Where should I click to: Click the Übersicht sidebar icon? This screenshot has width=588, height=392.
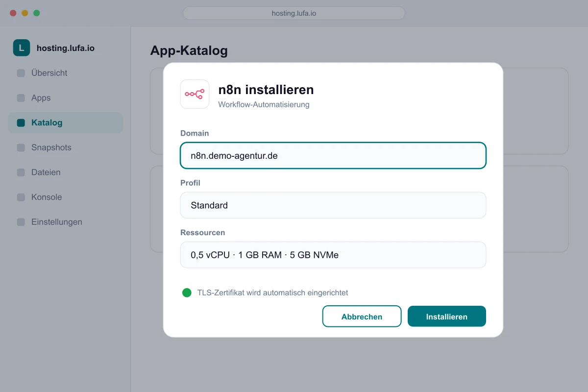click(21, 73)
